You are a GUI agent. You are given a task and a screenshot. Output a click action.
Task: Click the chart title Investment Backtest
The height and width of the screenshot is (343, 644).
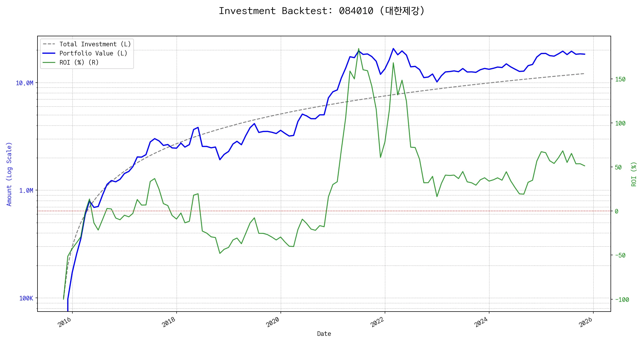pos(321,11)
